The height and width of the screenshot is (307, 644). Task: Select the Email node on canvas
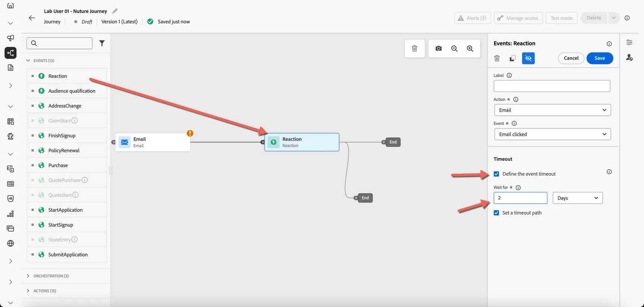click(x=153, y=142)
